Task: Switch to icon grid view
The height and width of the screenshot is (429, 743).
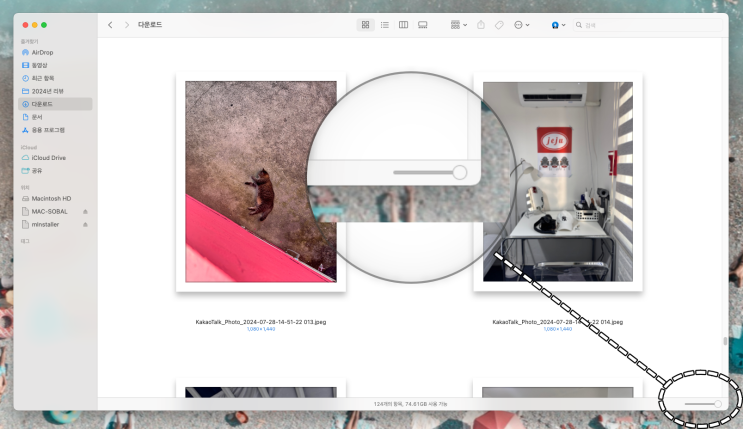Action: point(365,25)
